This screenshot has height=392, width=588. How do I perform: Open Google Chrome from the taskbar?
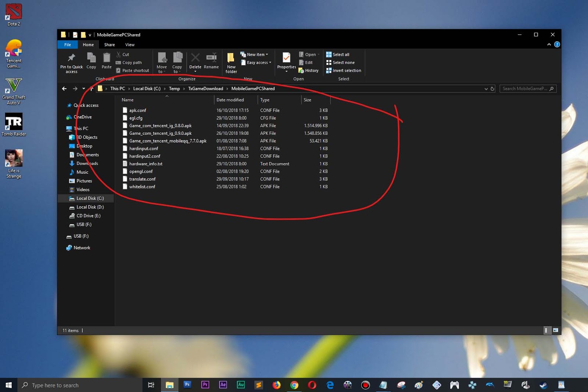294,385
